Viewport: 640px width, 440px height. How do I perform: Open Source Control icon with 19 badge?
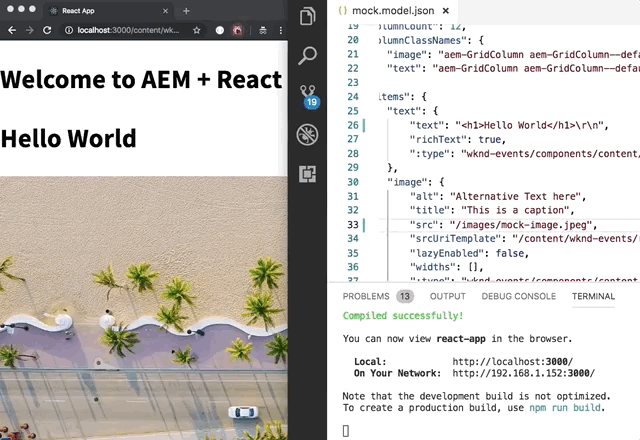click(x=309, y=96)
